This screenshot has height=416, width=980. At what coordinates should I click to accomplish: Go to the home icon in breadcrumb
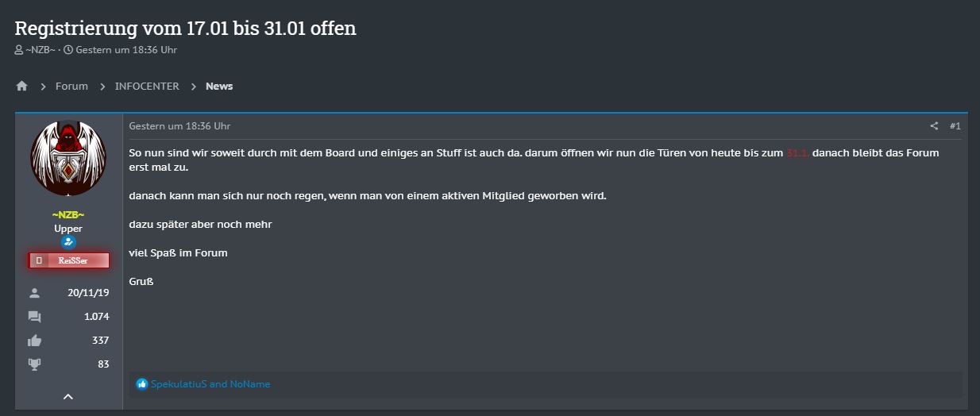tap(21, 86)
